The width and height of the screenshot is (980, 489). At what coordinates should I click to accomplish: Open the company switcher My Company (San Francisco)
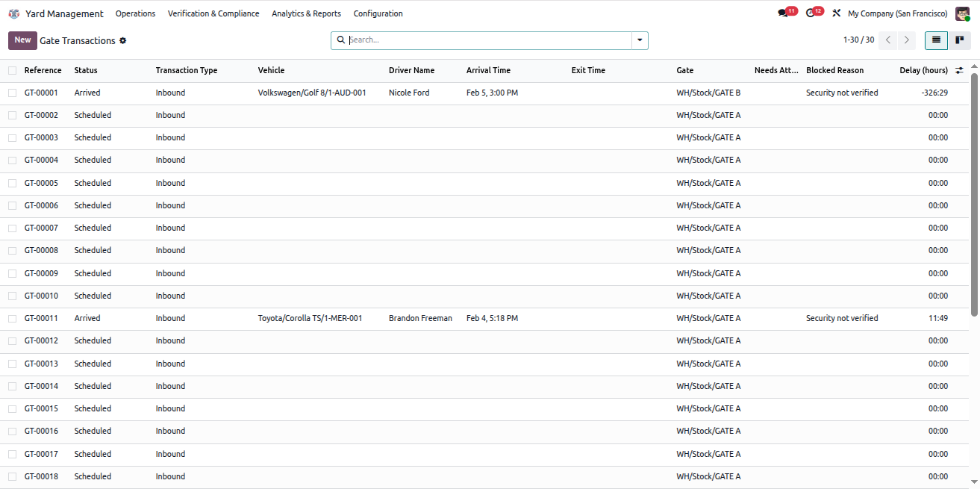tap(898, 13)
